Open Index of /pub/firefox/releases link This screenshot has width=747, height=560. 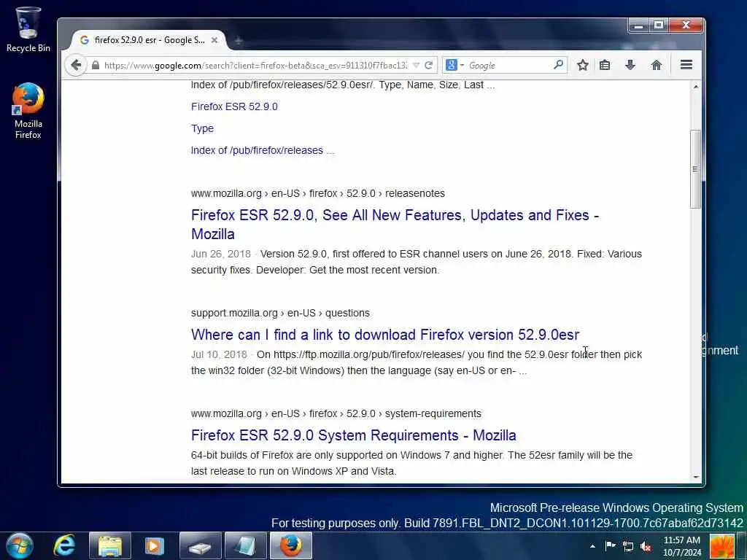263,150
